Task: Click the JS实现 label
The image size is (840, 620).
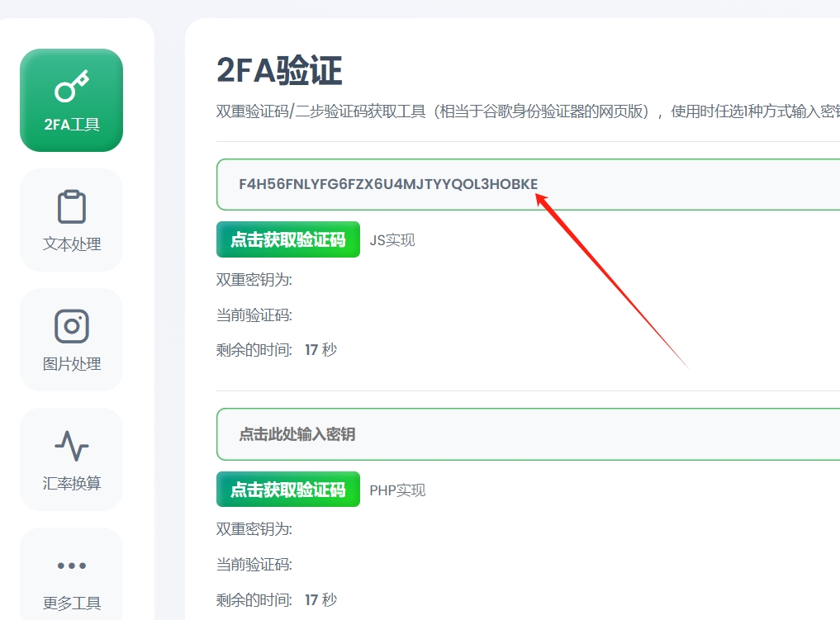Action: pos(392,240)
